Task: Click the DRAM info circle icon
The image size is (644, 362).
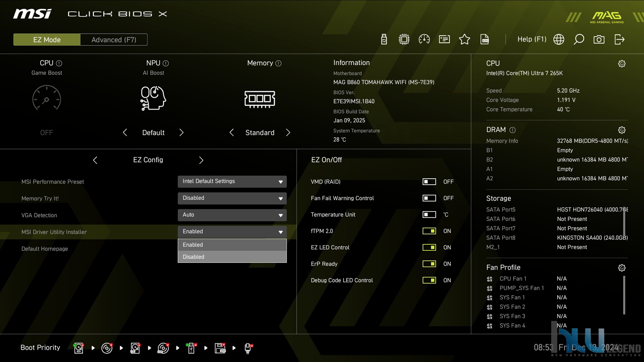Action: (x=513, y=130)
